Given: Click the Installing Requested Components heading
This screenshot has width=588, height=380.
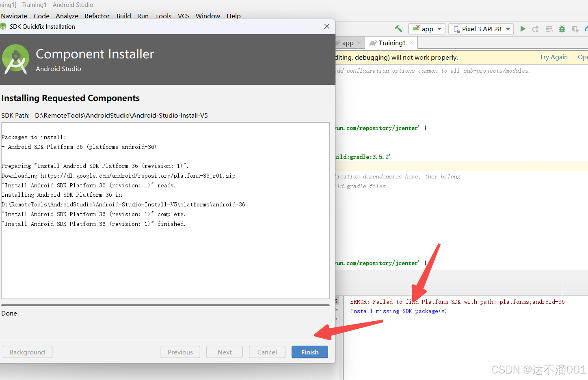Looking at the screenshot, I should 70,98.
